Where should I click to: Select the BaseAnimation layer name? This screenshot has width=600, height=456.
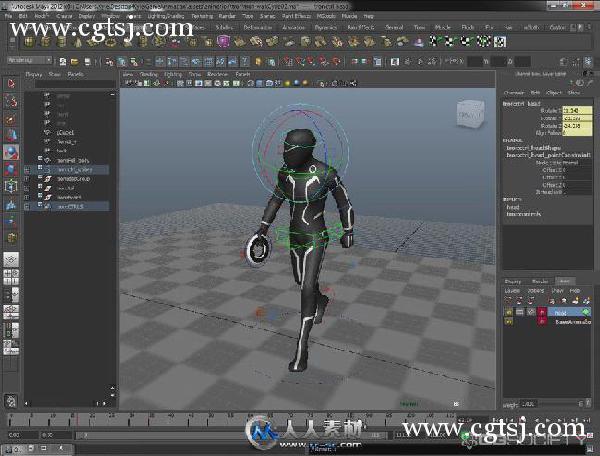tap(573, 322)
